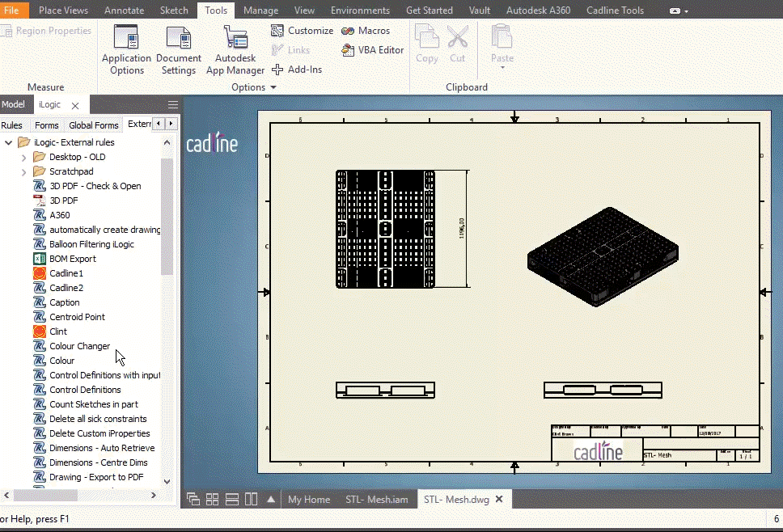Open the browser panel hamburger menu
Image resolution: width=783 pixels, height=532 pixels.
tap(173, 104)
